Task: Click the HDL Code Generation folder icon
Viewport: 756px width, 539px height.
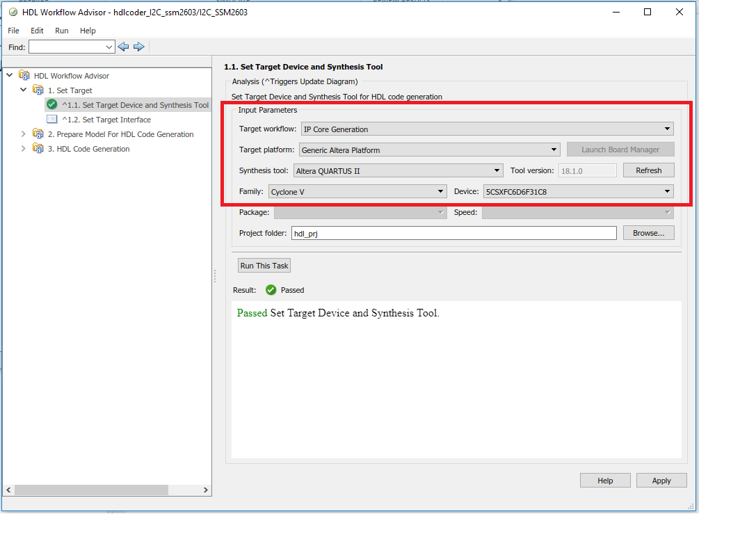Action: pyautogui.click(x=38, y=148)
